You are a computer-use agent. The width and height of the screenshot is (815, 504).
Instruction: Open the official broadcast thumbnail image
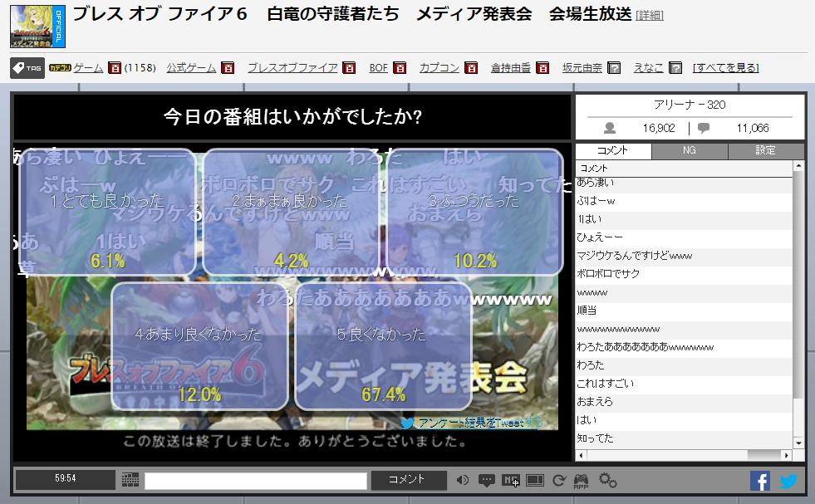(x=38, y=27)
